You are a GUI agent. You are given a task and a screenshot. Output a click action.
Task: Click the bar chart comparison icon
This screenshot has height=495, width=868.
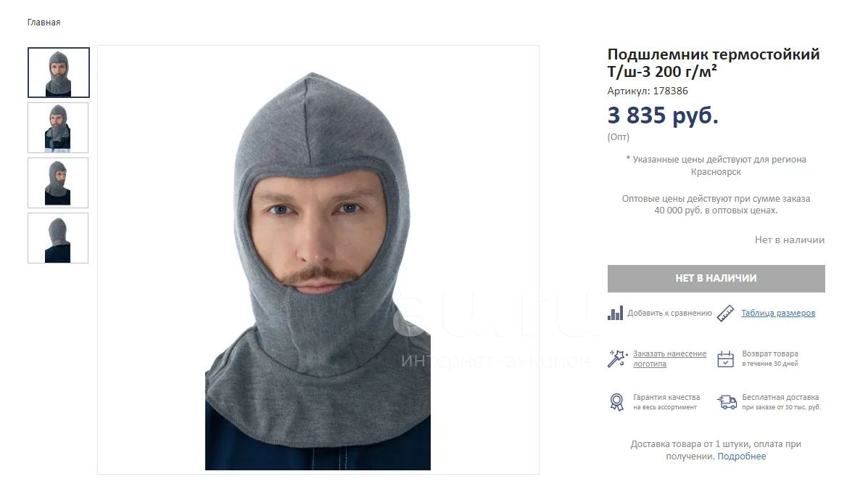[615, 314]
